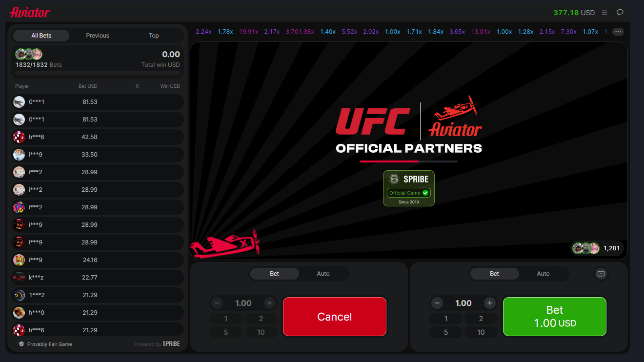Click the player avatars beside 1,281 count
The height and width of the screenshot is (362, 644).
(x=586, y=248)
